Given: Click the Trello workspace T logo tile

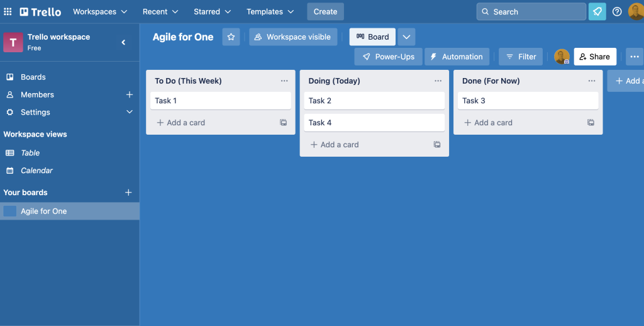Looking at the screenshot, I should [x=13, y=42].
